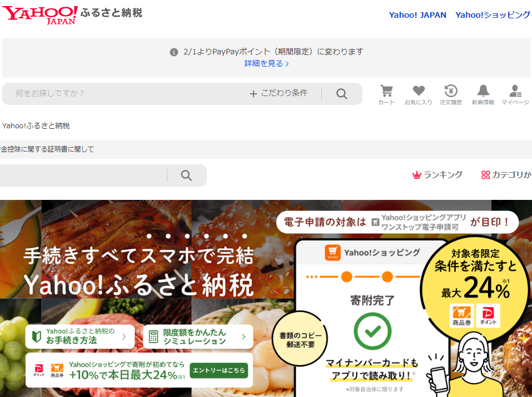Click the green checkmark under 寄附完了
The height and width of the screenshot is (397, 532).
(x=372, y=331)
